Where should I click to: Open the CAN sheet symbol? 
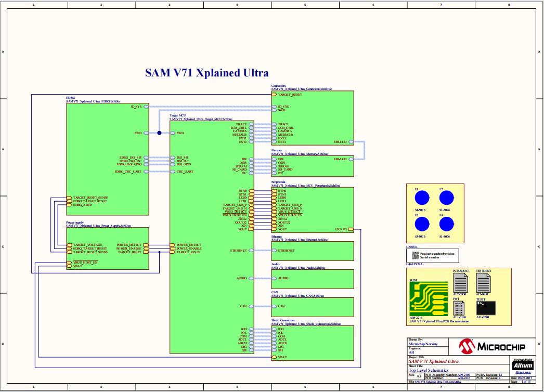[312, 307]
